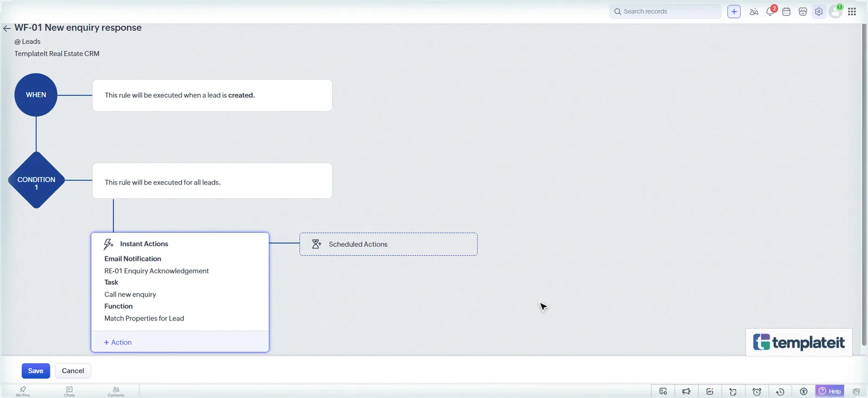The height and width of the screenshot is (398, 868).
Task: Click the CONDITION 1 diamond node
Action: click(36, 180)
